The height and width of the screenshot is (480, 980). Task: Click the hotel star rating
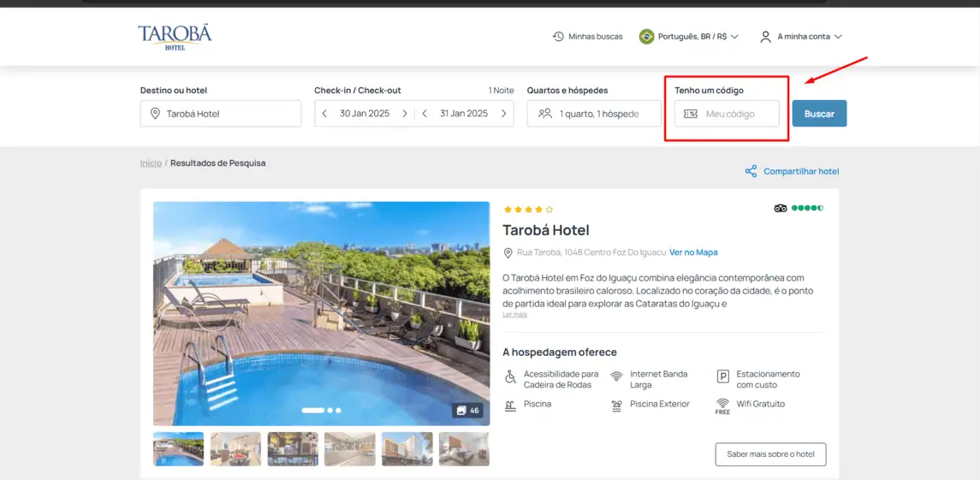529,210
